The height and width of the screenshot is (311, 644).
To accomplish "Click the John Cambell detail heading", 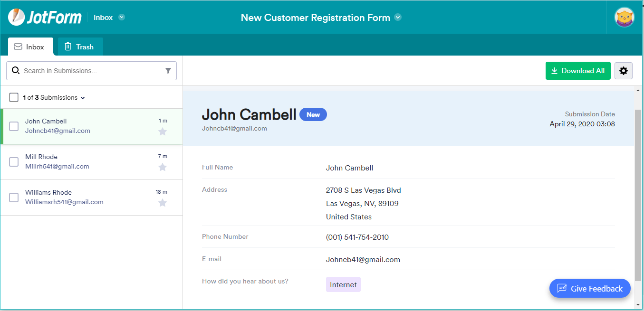I will click(249, 114).
